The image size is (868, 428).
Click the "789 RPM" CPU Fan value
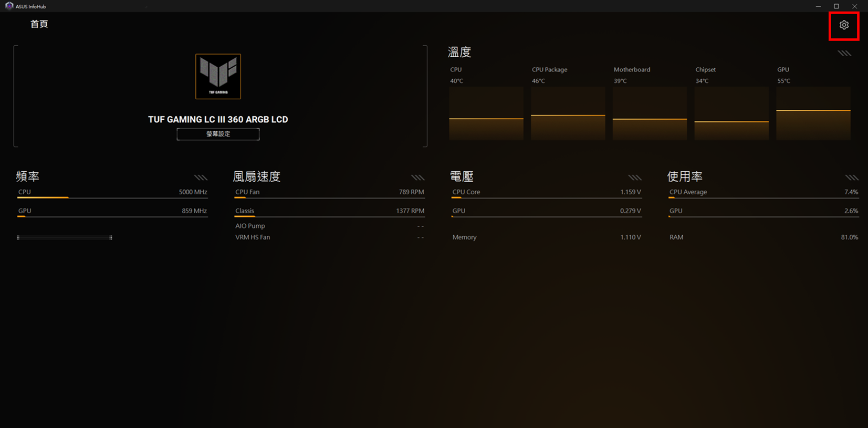point(412,192)
